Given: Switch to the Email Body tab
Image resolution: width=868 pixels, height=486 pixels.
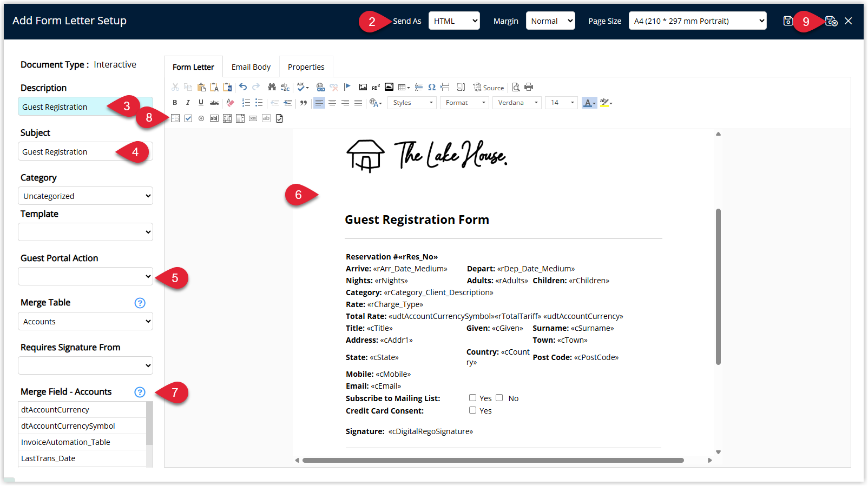Looking at the screenshot, I should coord(251,67).
